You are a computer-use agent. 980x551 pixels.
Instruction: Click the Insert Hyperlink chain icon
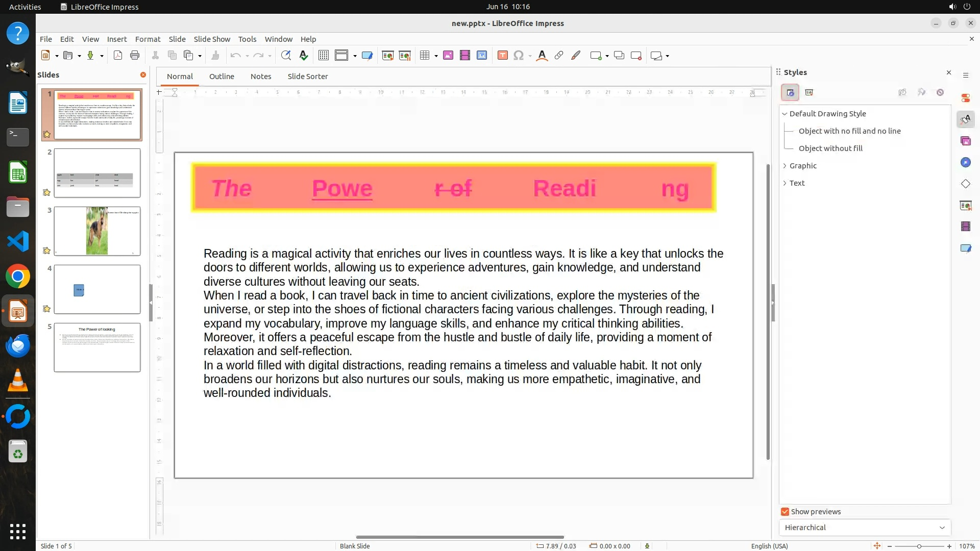[x=559, y=56]
